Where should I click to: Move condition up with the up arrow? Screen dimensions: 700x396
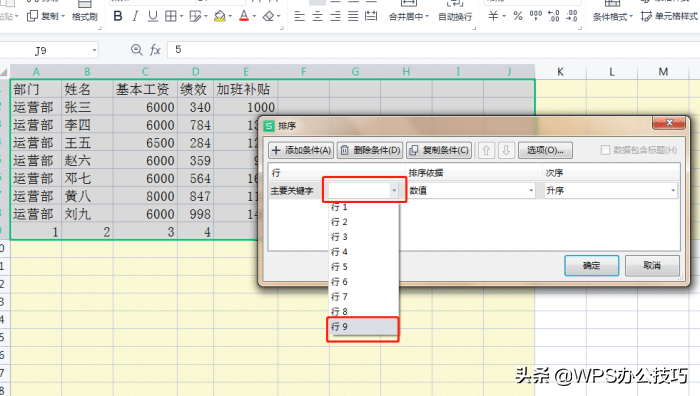coord(486,150)
